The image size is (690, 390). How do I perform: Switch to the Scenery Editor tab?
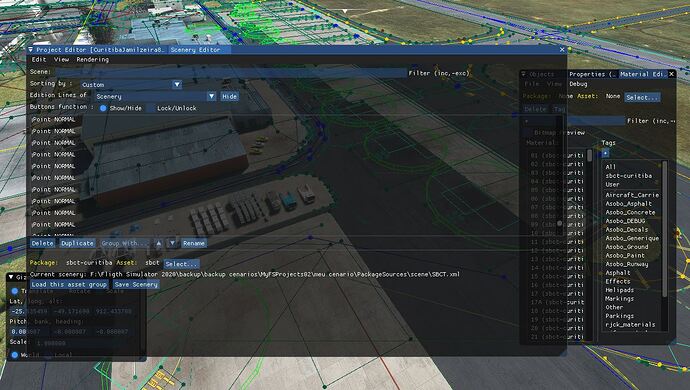pos(195,50)
